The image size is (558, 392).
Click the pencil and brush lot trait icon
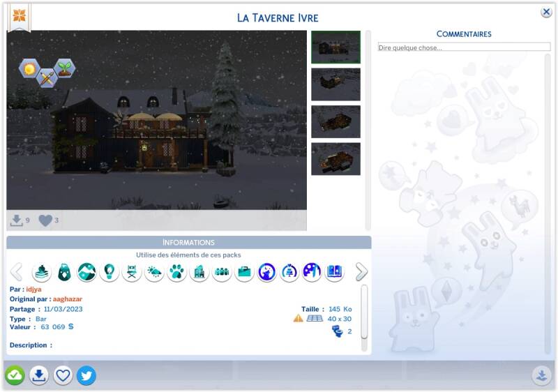tap(47, 78)
